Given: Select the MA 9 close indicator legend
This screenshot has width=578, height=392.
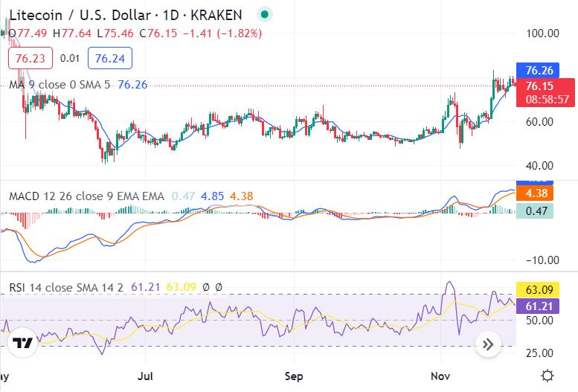Looking at the screenshot, I should point(60,85).
